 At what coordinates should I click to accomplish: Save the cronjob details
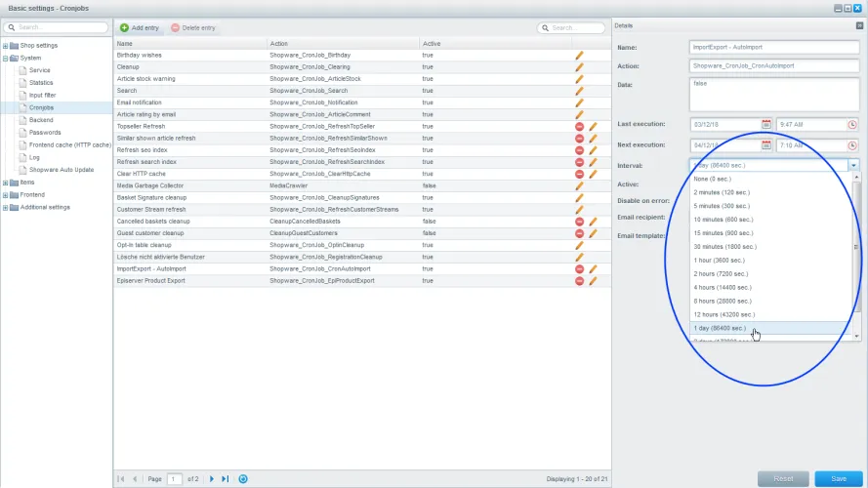pyautogui.click(x=838, y=478)
